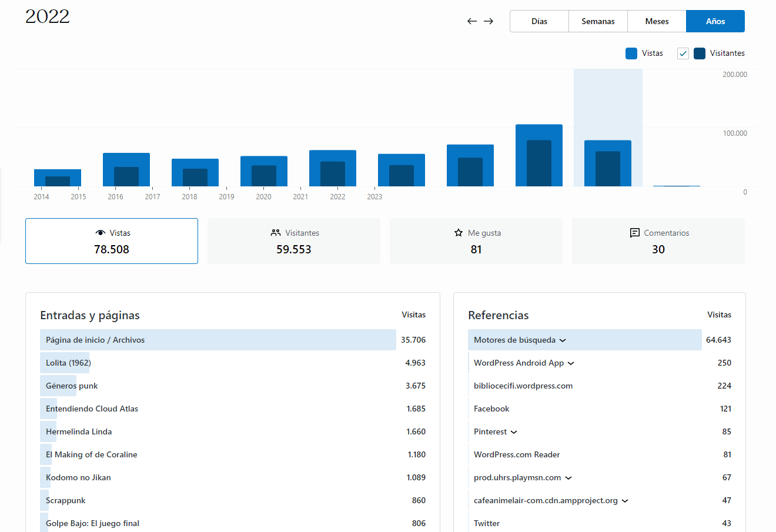Click the comment icon in the Comentarios card
This screenshot has width=776, height=532.
pos(635,233)
